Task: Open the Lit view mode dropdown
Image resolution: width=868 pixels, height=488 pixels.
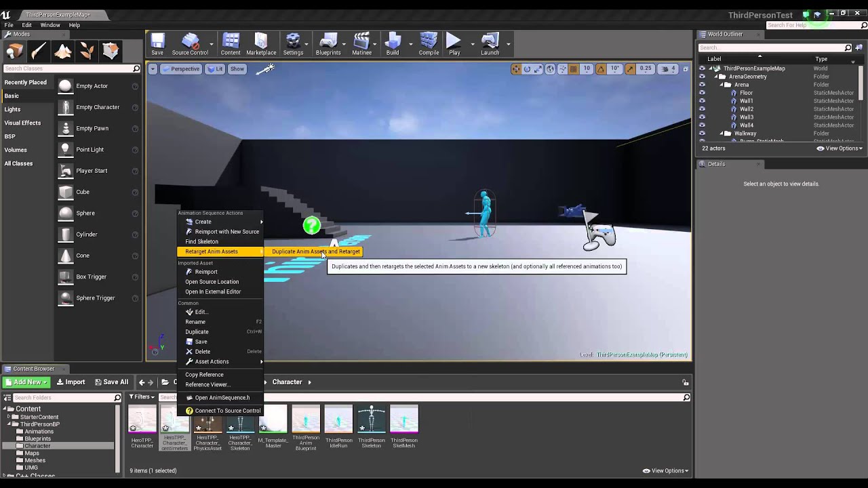Action: tap(215, 68)
